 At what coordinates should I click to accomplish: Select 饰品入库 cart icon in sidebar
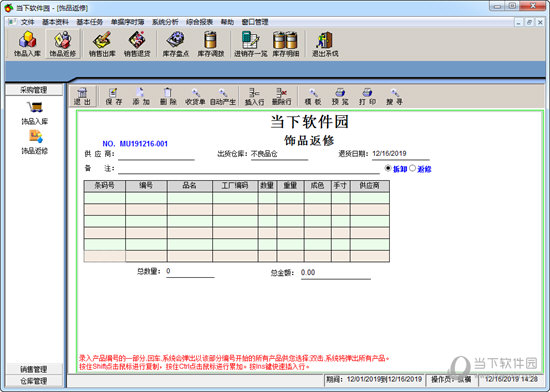35,107
